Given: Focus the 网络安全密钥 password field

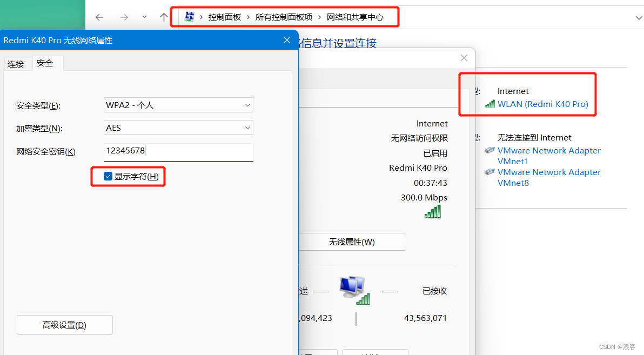Looking at the screenshot, I should tap(178, 152).
